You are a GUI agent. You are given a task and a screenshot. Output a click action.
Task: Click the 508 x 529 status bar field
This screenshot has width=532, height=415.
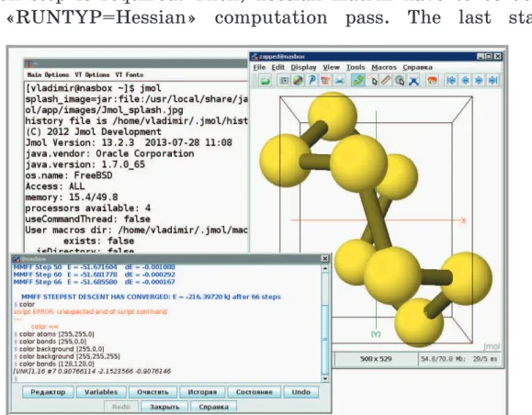tap(376, 359)
